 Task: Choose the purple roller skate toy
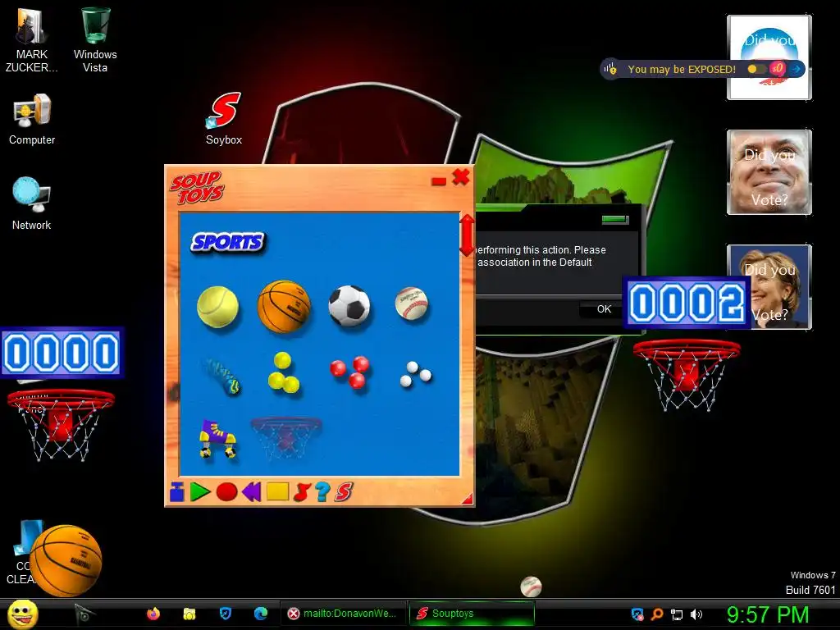tap(217, 439)
